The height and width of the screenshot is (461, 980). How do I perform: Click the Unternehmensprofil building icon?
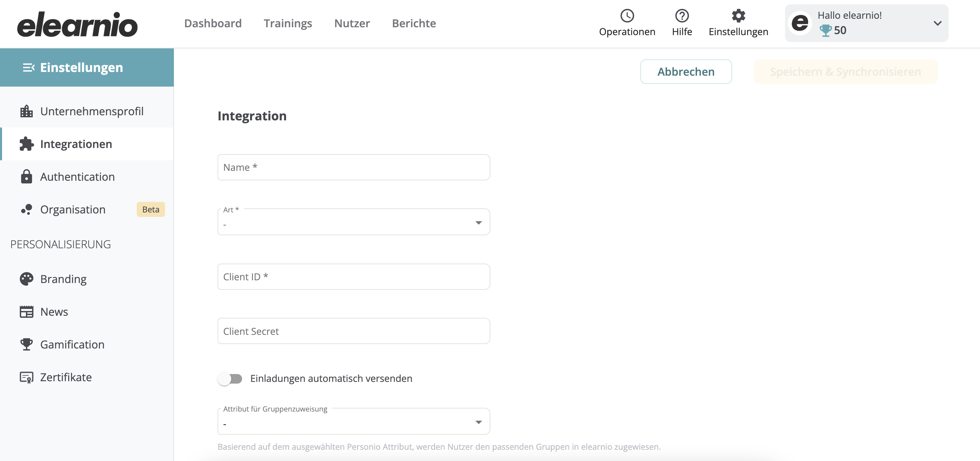(26, 111)
